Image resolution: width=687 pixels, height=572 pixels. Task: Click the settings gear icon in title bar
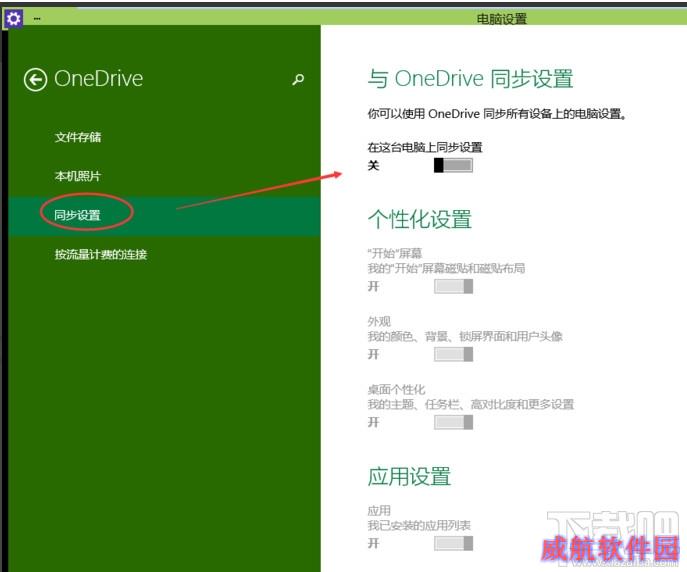[13, 19]
